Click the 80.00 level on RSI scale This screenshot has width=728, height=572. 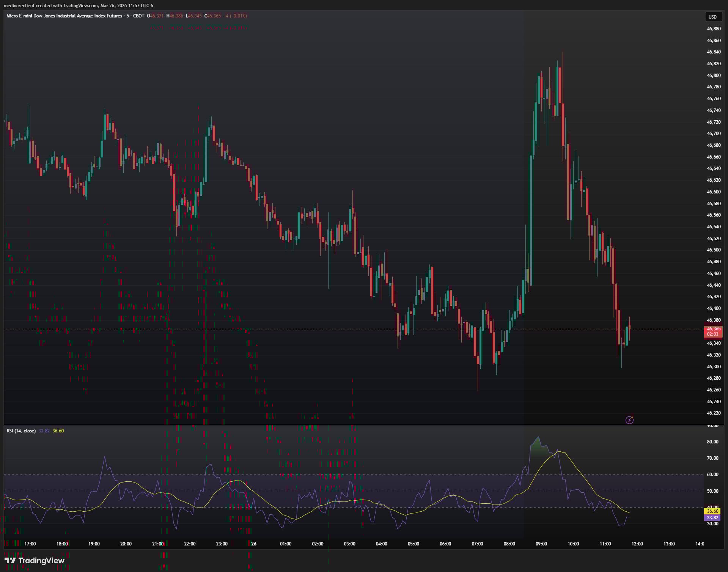(712, 442)
